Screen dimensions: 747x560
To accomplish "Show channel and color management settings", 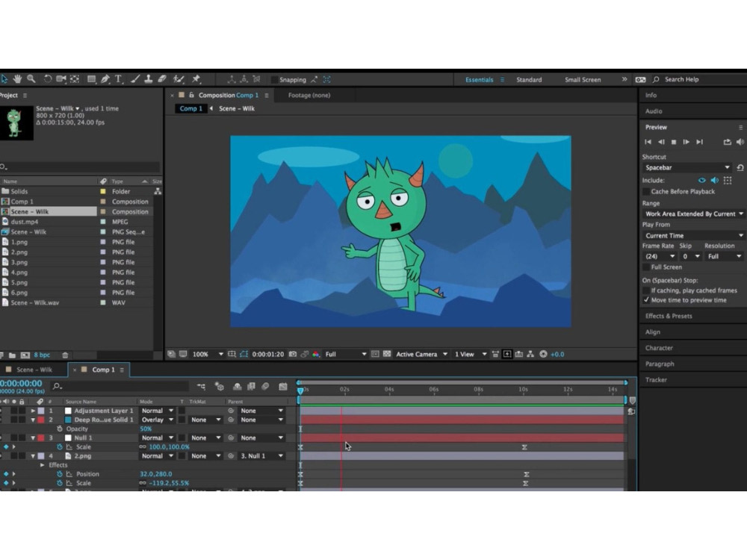I will (316, 354).
